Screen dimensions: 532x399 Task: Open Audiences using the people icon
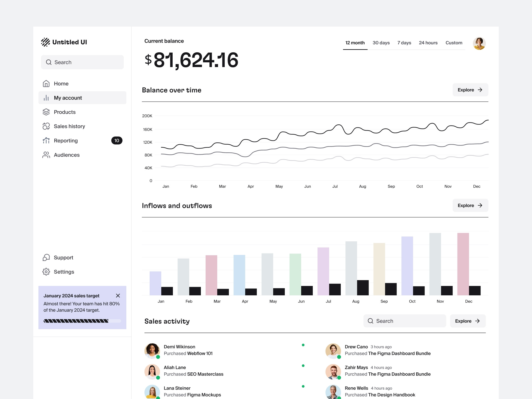(x=46, y=155)
